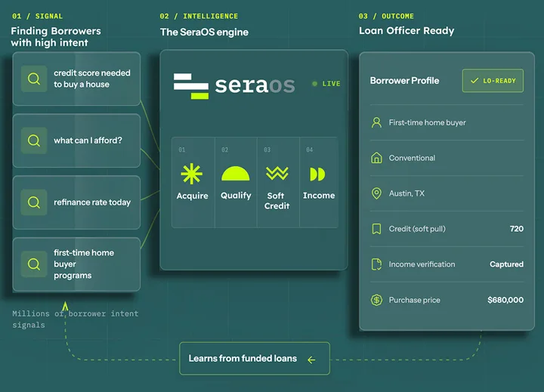Click the left arrow in 'Learns from funded loans'
Screen dimensions: 544x392
click(x=311, y=360)
